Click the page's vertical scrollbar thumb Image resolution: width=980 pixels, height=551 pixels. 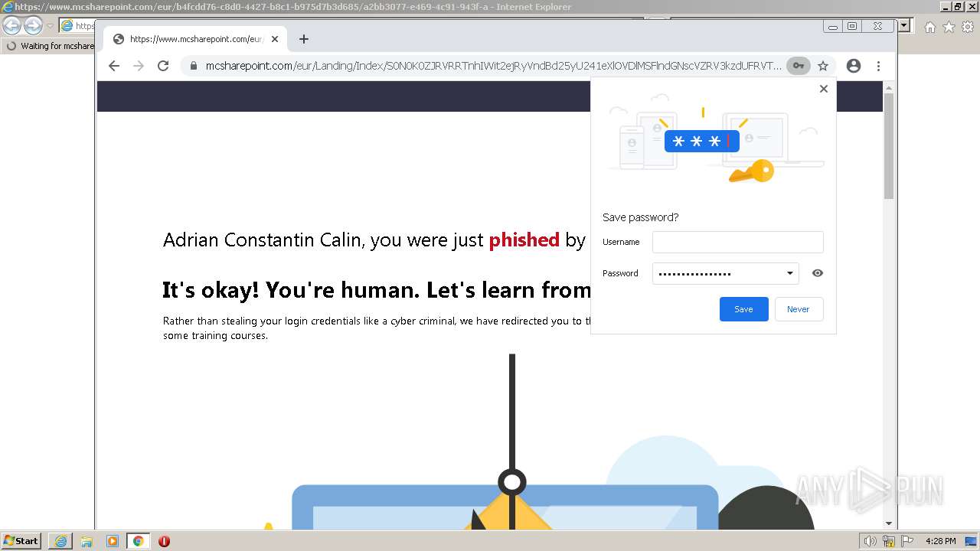tap(889, 145)
